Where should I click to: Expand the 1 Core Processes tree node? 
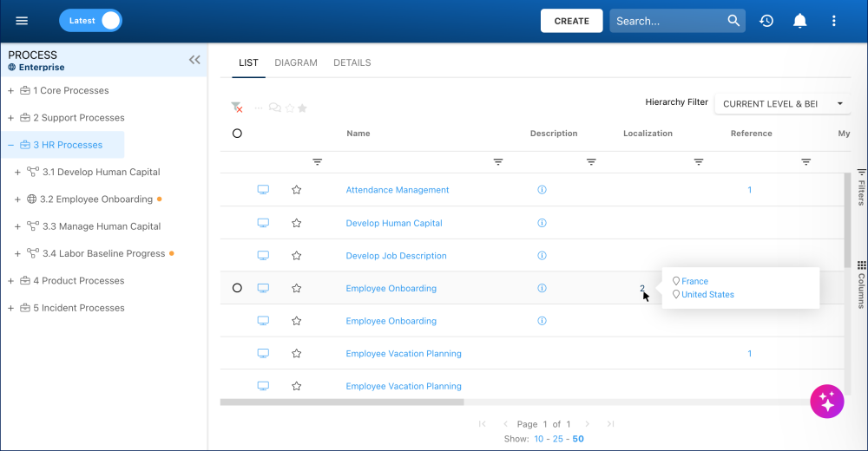tap(10, 91)
